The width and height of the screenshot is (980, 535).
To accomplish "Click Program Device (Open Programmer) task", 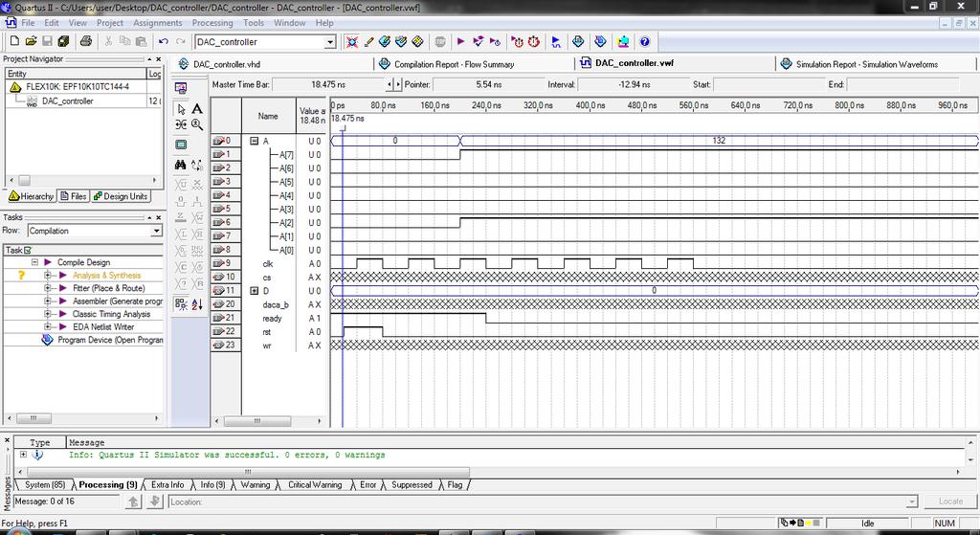I will pyautogui.click(x=111, y=340).
